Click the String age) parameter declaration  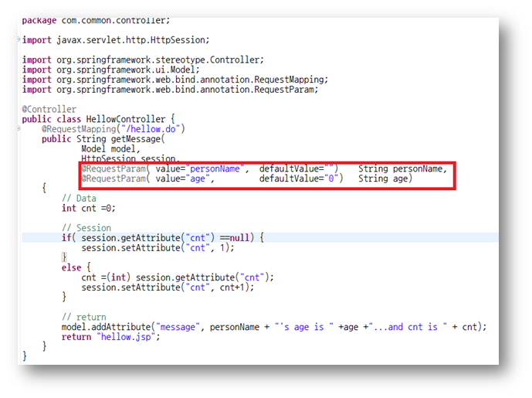[x=385, y=179]
